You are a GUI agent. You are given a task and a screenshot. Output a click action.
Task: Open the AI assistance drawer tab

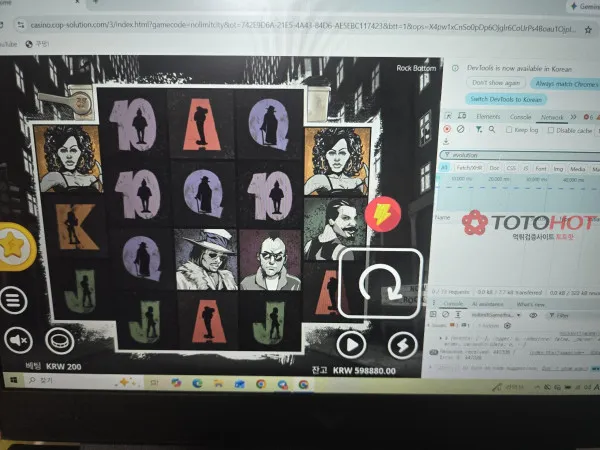click(487, 304)
